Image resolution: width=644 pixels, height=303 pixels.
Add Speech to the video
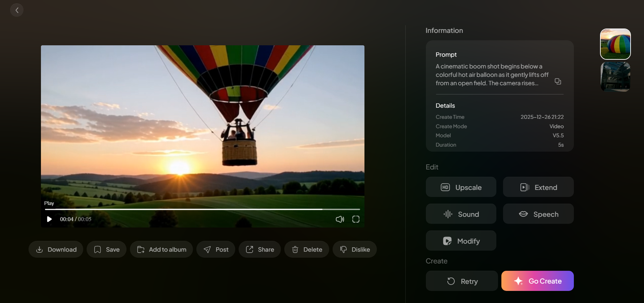click(x=538, y=214)
